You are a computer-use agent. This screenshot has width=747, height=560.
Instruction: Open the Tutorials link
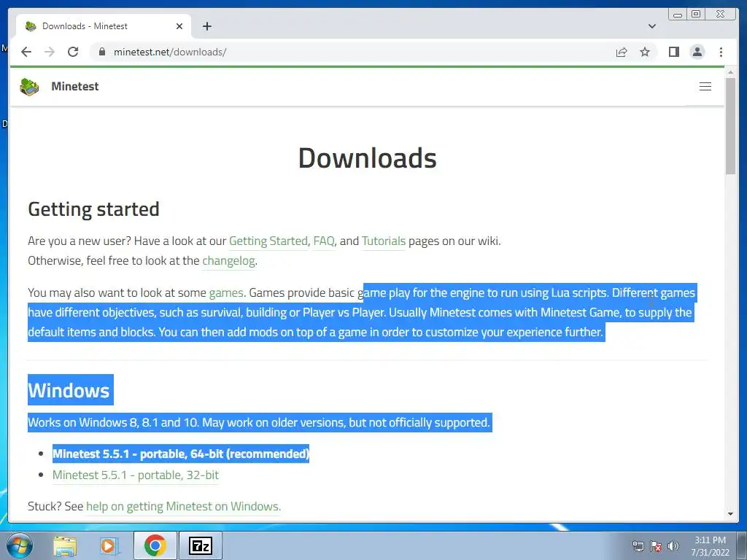point(384,241)
